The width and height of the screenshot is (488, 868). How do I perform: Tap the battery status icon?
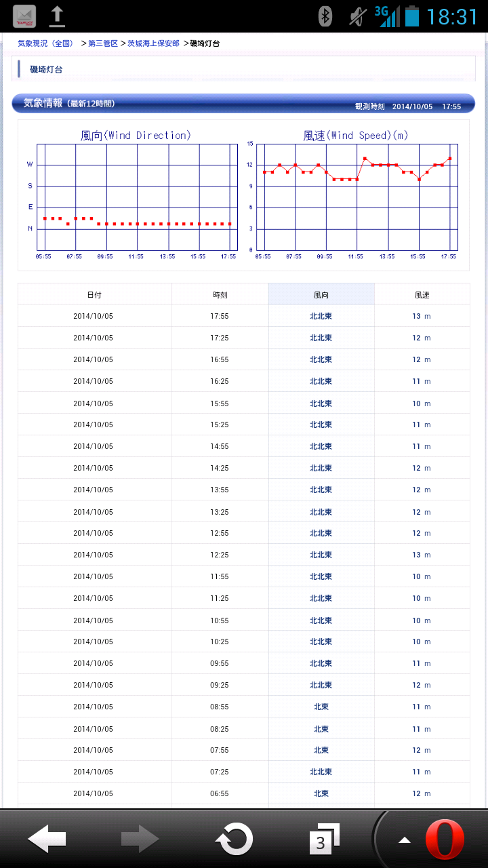(411, 16)
